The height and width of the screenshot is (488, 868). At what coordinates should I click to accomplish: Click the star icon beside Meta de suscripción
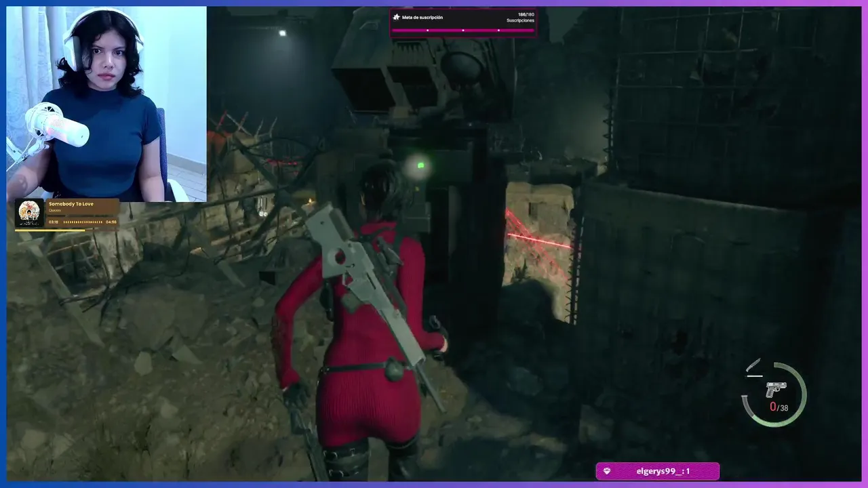(397, 17)
